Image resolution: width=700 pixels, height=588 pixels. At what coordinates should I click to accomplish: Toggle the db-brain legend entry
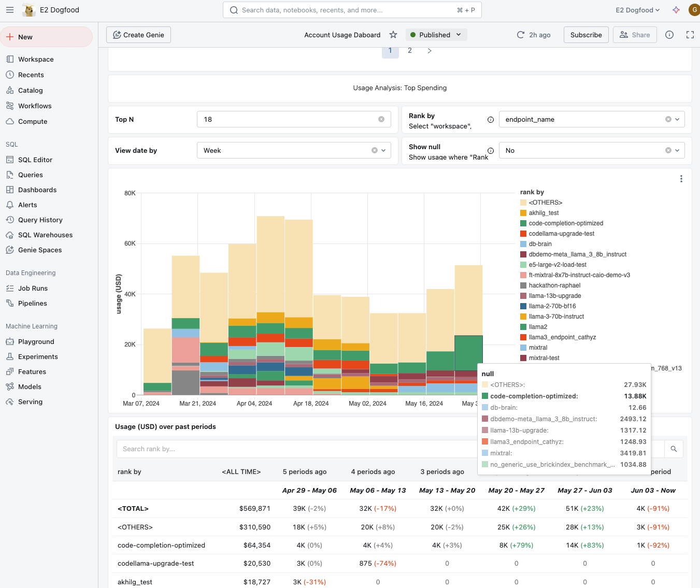pos(540,244)
